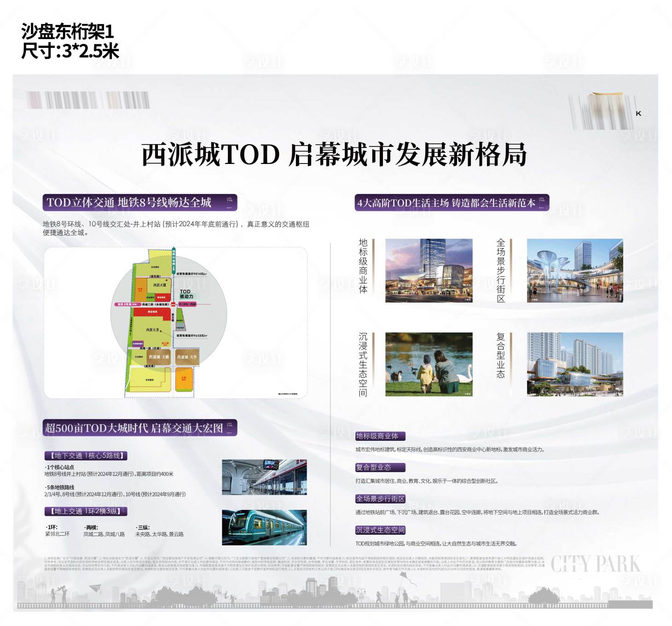Click the TOD核动力 label on the map
This screenshot has height=626, width=672.
186,294
